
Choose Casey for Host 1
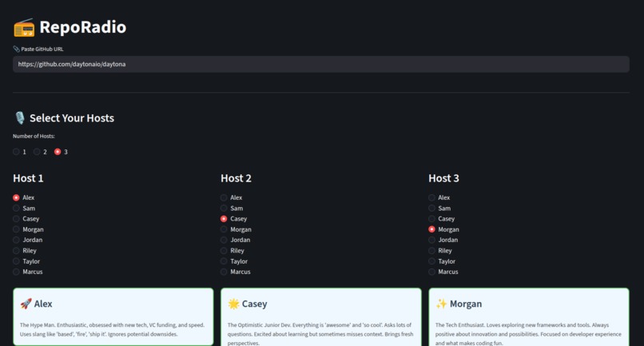(x=26, y=219)
